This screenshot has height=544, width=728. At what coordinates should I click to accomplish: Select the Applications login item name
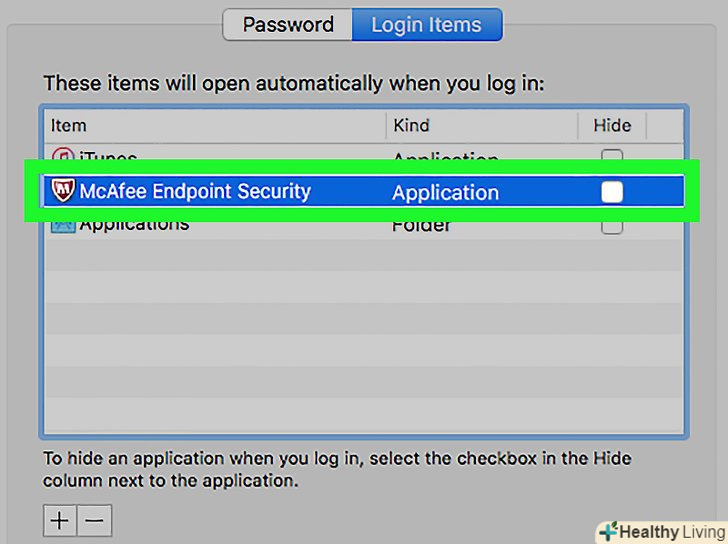134,224
